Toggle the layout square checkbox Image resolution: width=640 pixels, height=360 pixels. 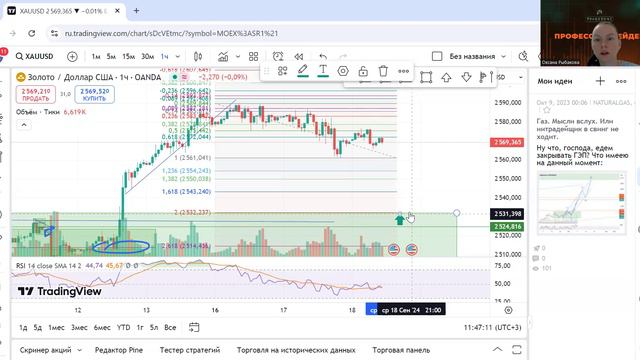[437, 56]
